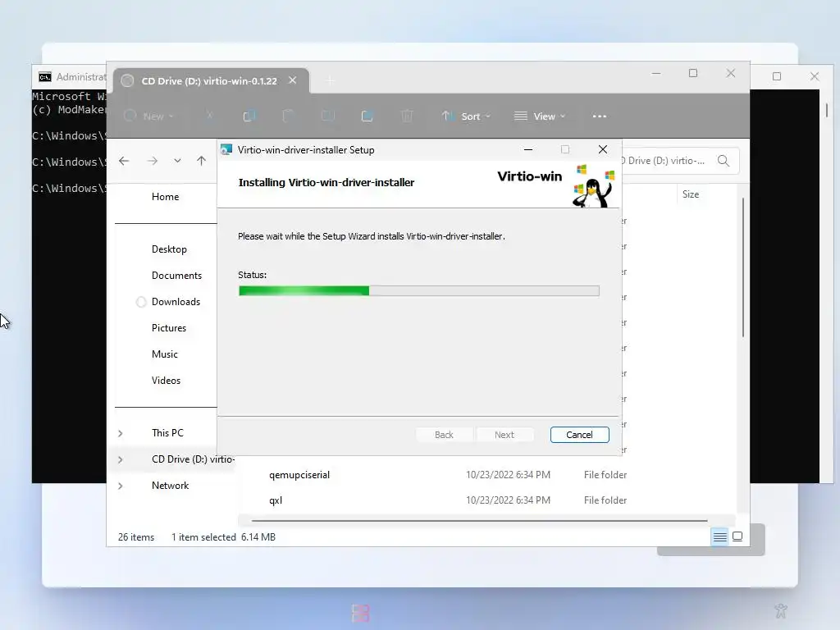Click the Delete trash toolbar icon

coord(407,116)
